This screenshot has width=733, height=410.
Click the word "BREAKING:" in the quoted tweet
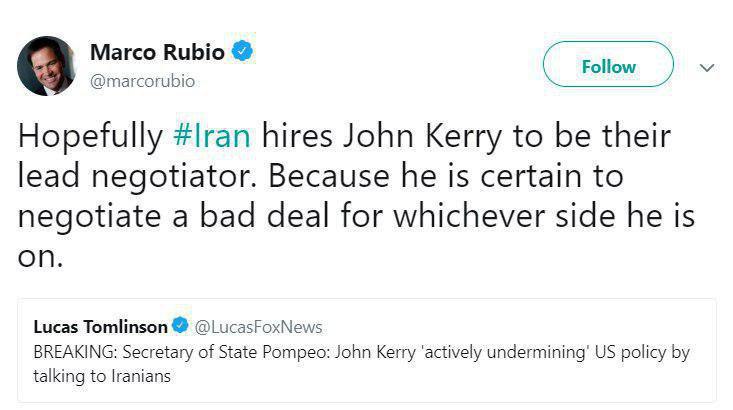(x=72, y=353)
